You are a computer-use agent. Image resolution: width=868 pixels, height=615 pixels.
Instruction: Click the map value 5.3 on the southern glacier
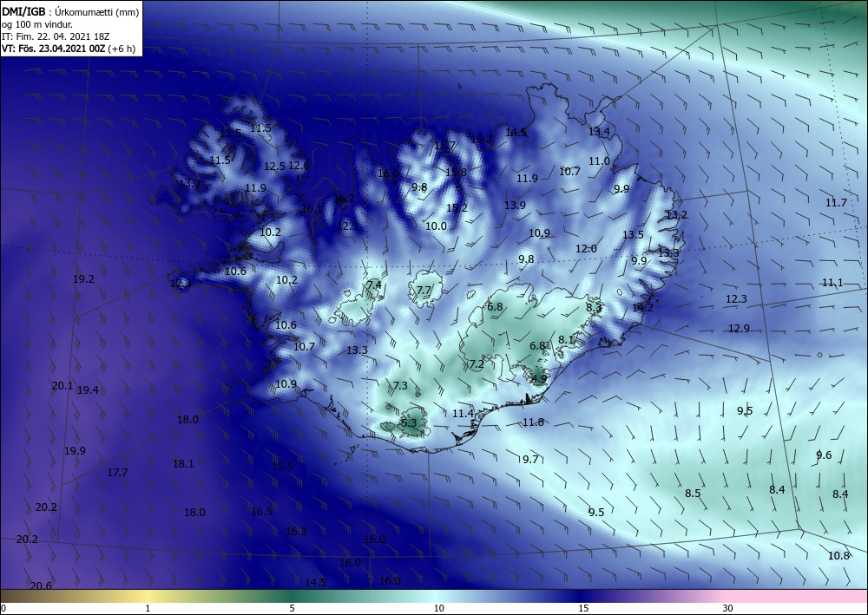click(x=409, y=423)
